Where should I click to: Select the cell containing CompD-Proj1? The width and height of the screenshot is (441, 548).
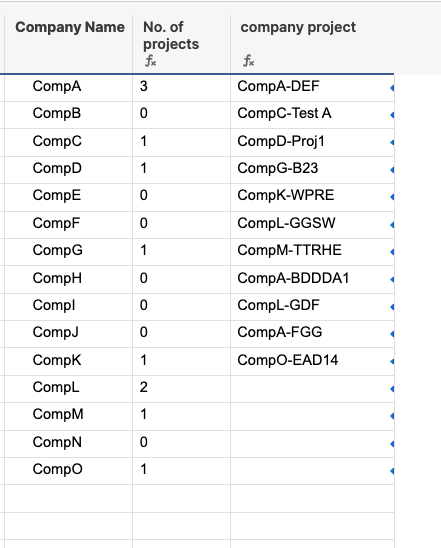[312, 143]
